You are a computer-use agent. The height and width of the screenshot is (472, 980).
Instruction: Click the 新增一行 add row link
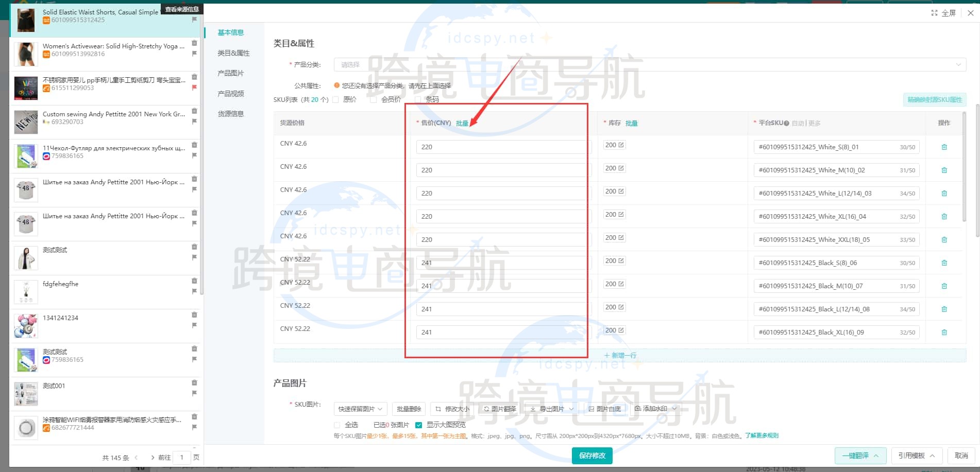620,355
